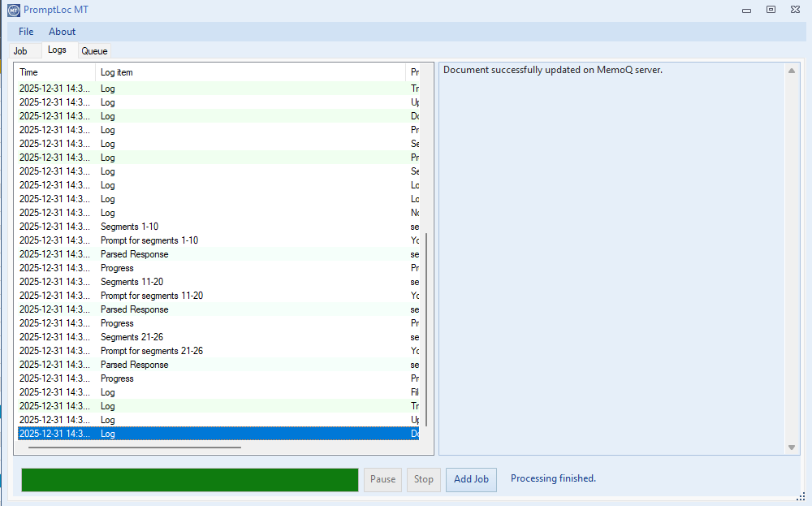Click the Log item column header
This screenshot has width=812, height=506.
[244, 72]
